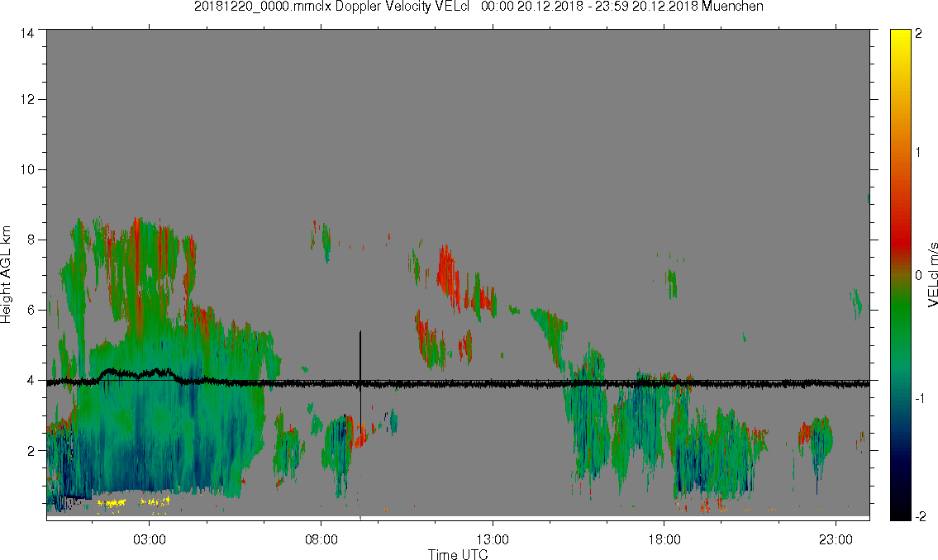This screenshot has width=938, height=560.
Task: Click the colorbar tick label '1'
Action: 918,153
